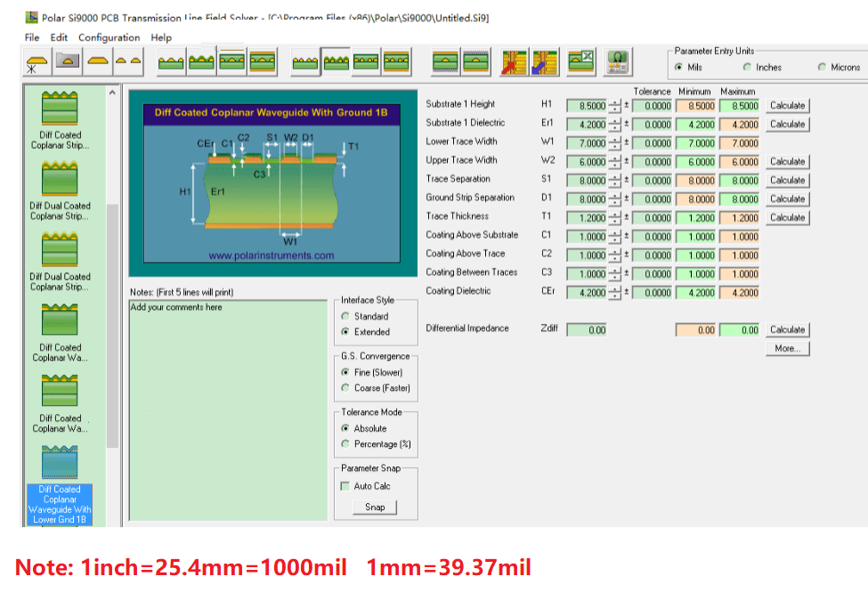The image size is (868, 601).
Task: Open the ohm calculator toolbar icon
Action: (x=617, y=62)
